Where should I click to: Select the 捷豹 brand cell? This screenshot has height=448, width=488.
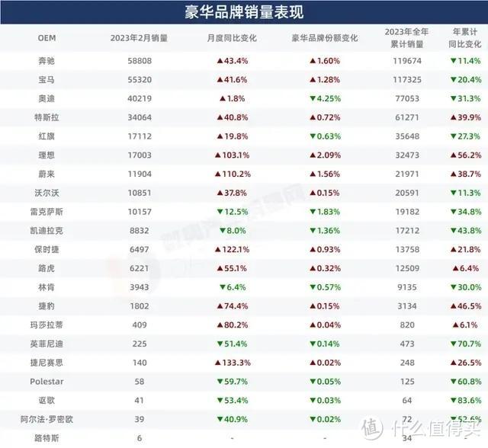tap(47, 306)
